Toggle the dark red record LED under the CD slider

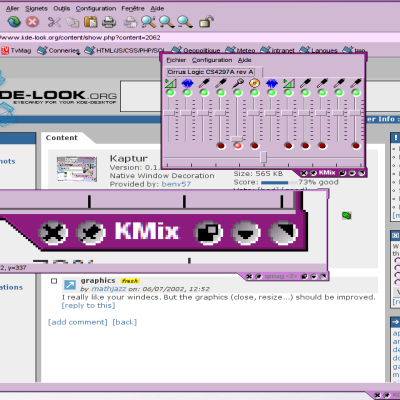pyautogui.click(x=255, y=146)
